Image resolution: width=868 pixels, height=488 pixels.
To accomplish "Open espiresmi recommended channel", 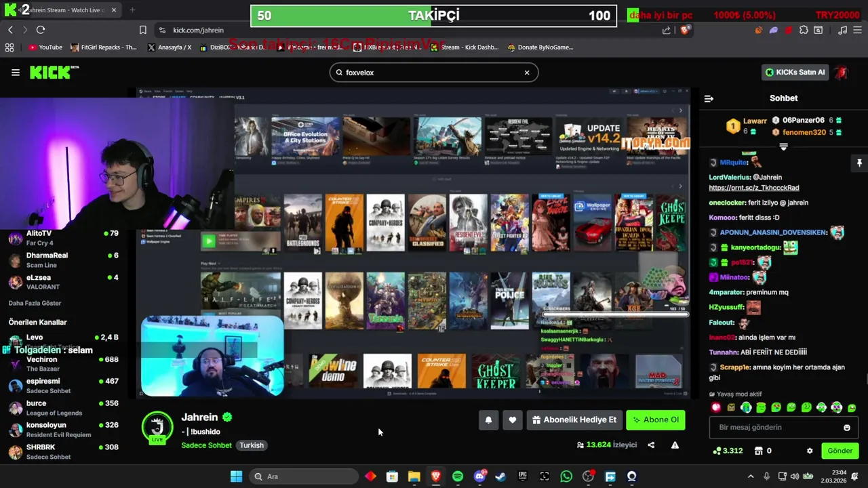I will [x=63, y=386].
